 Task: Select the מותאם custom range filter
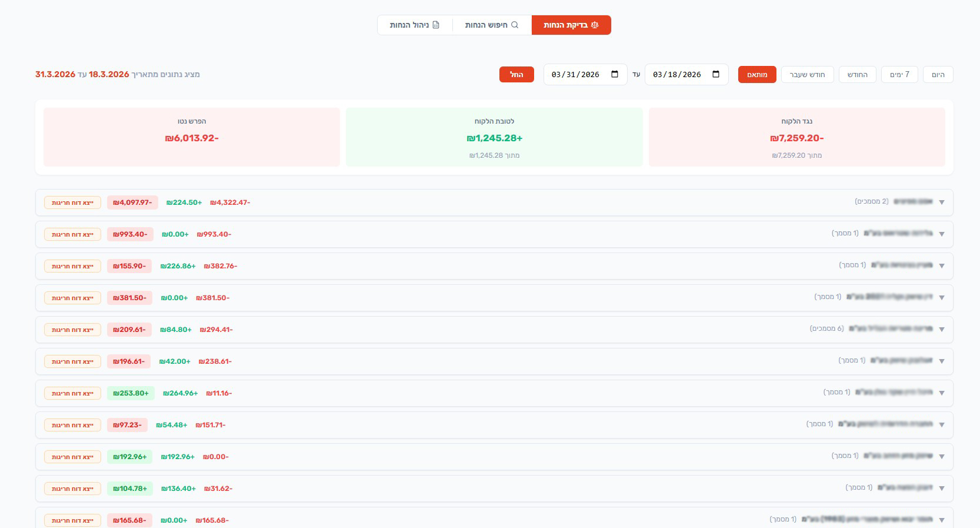coord(757,75)
